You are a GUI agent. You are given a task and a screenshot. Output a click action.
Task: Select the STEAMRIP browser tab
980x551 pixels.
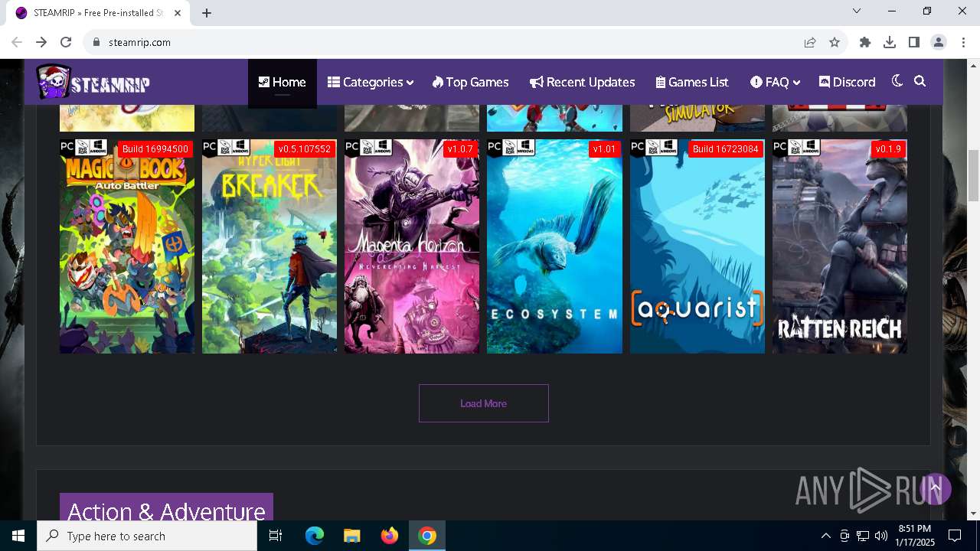click(x=98, y=13)
